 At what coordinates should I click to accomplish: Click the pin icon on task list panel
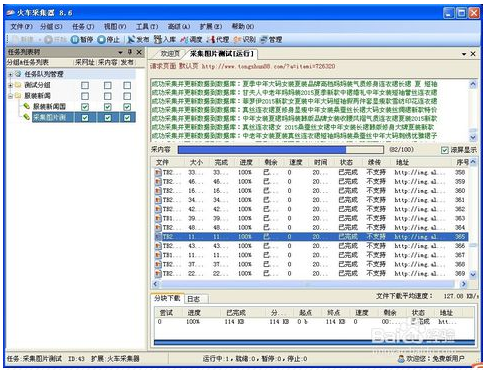pos(130,52)
